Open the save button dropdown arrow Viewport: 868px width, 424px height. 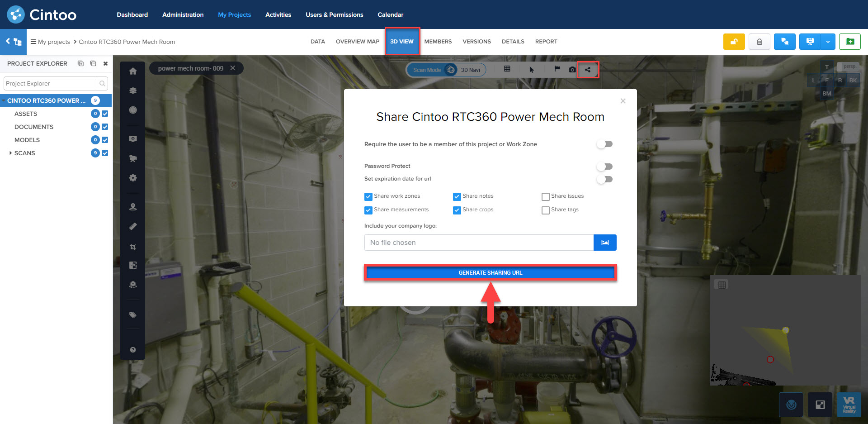point(828,42)
